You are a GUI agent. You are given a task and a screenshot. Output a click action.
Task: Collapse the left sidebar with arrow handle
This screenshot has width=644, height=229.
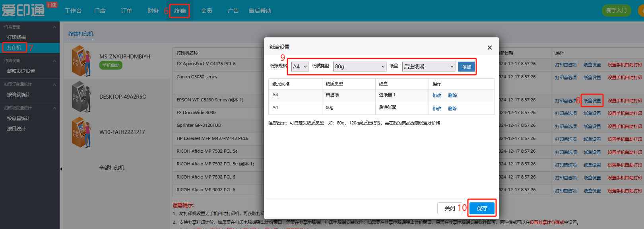61,169
